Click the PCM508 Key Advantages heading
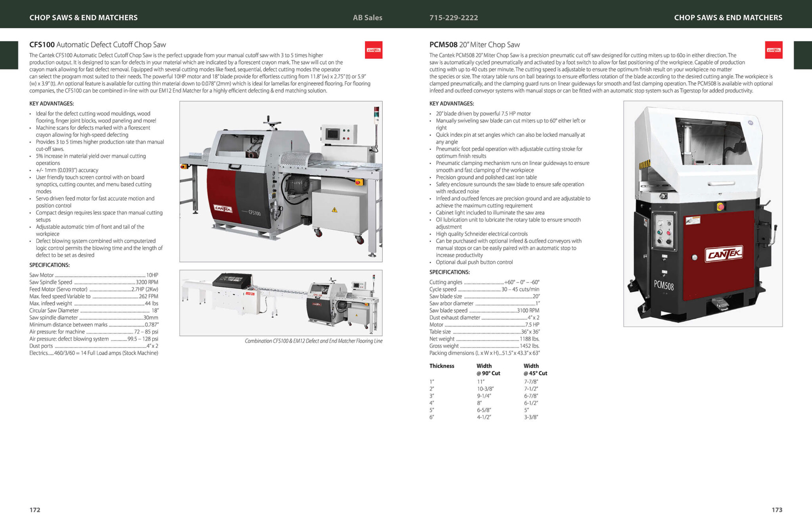This screenshot has width=812, height=530. [452, 104]
